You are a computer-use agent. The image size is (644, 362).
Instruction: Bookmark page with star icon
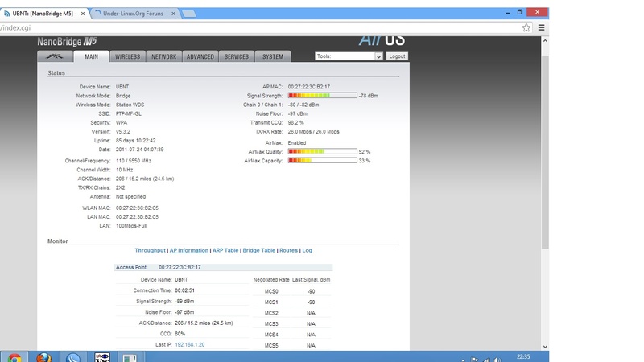(x=526, y=28)
